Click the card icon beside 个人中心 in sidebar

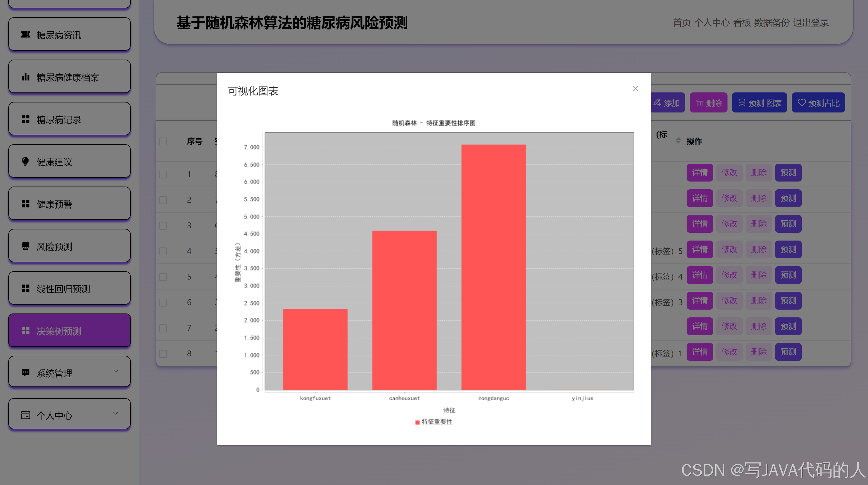25,415
